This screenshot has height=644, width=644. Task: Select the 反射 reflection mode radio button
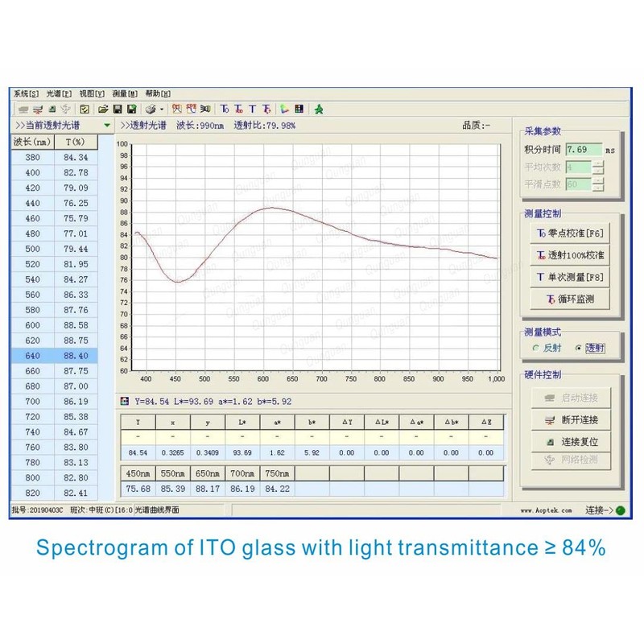click(535, 348)
